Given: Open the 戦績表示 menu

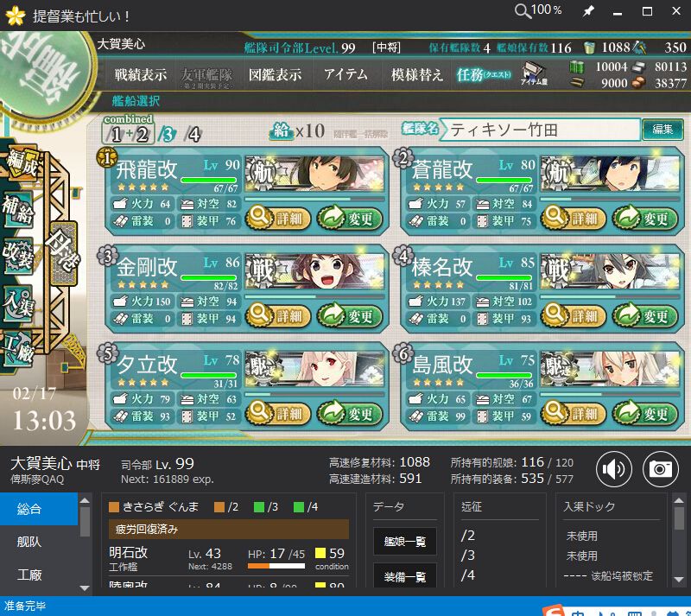Looking at the screenshot, I should pos(141,74).
